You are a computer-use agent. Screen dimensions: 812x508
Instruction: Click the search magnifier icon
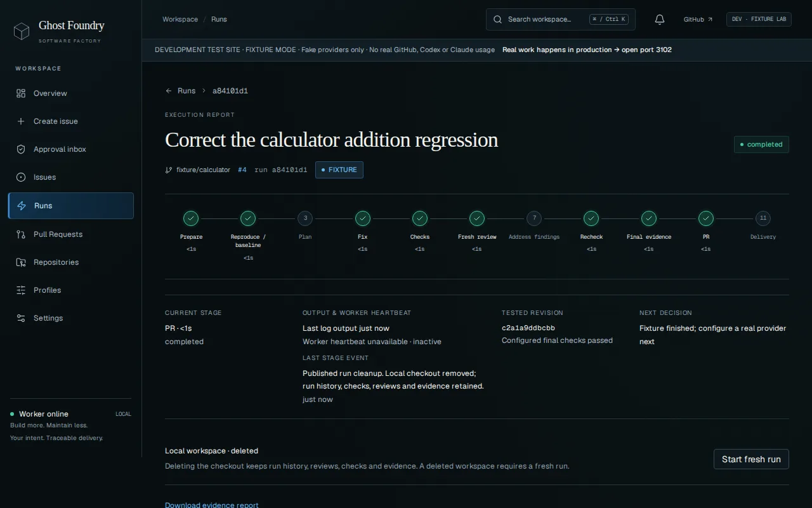pyautogui.click(x=498, y=19)
